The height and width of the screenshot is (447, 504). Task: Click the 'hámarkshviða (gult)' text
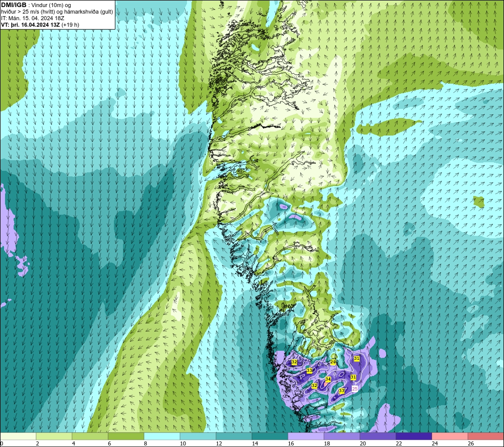point(89,12)
